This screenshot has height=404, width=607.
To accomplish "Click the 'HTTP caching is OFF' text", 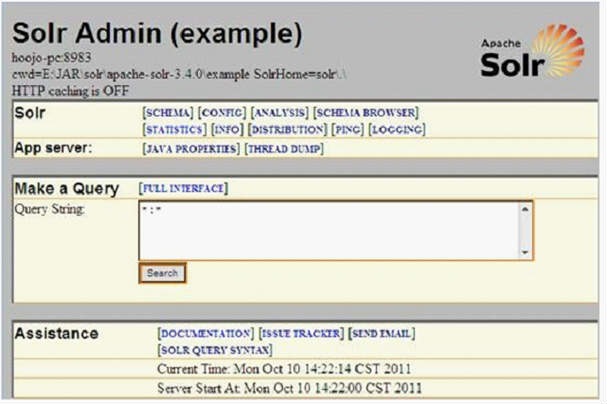I will 70,91.
